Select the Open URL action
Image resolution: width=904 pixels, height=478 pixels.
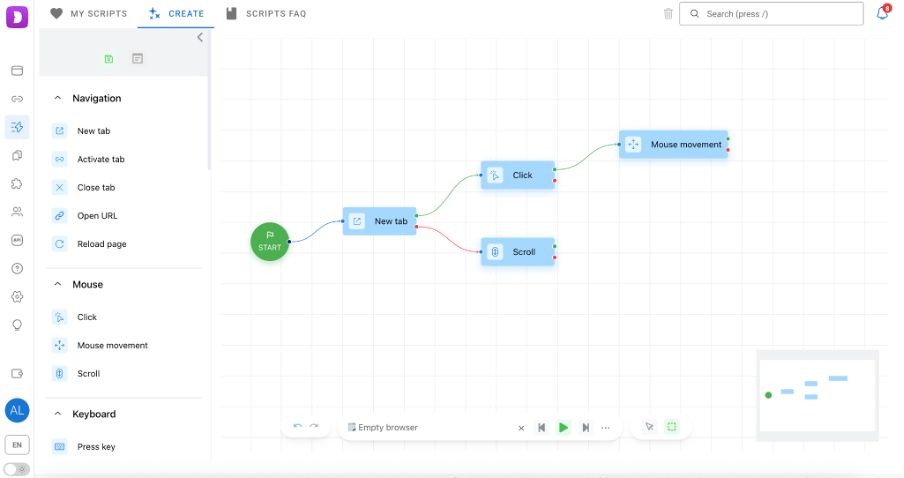click(97, 216)
